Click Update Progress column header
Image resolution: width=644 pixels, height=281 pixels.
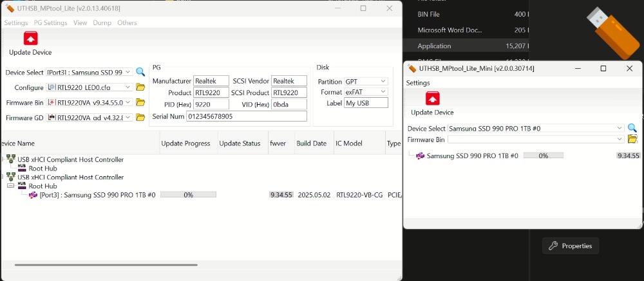[x=189, y=143]
